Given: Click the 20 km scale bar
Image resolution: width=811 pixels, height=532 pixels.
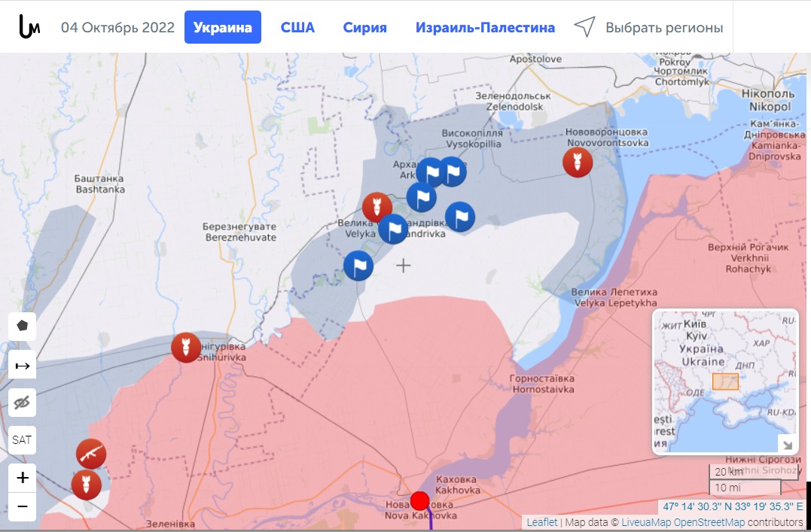Looking at the screenshot, I should coord(753,472).
